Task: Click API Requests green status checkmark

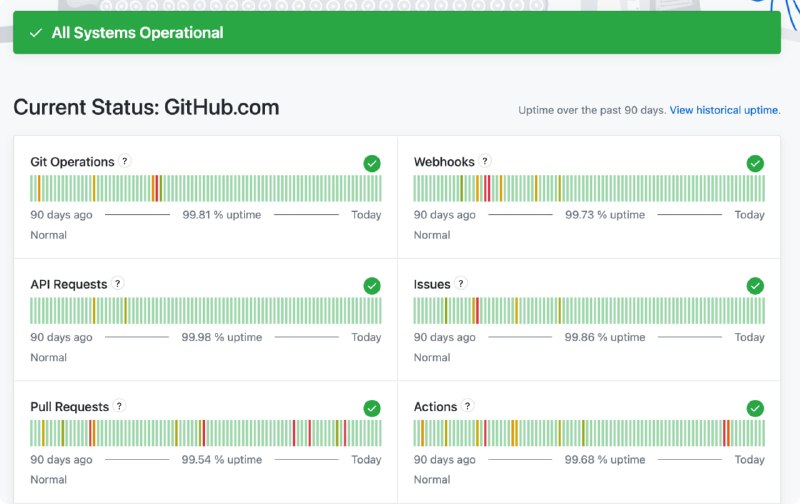Action: pyautogui.click(x=372, y=286)
